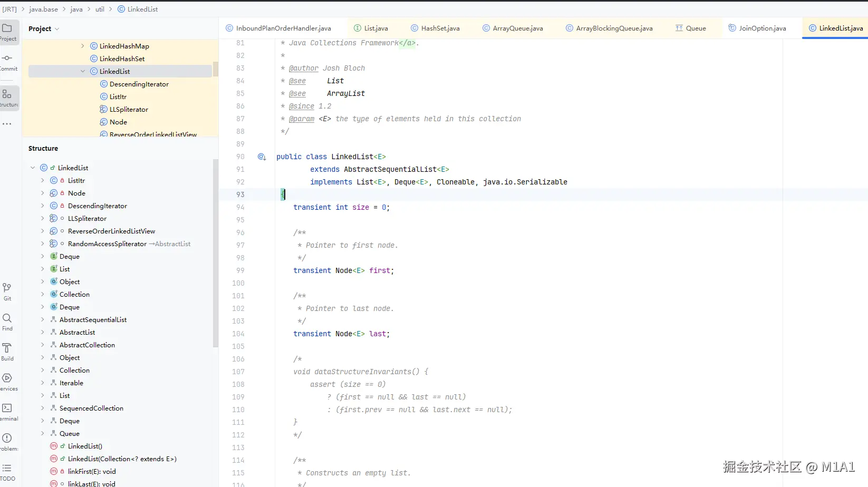Click the gutter marker icon on line 90
Screen dimensions: 868x487
coord(262,157)
